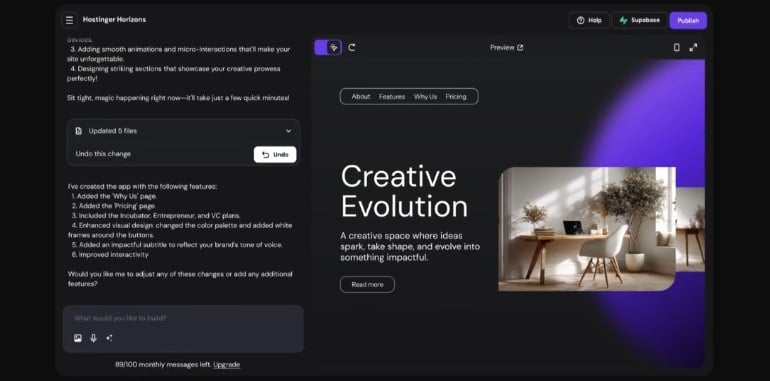Screen dimensions: 770x381
Task: Expand the Updated 5 files section
Action: click(x=288, y=131)
